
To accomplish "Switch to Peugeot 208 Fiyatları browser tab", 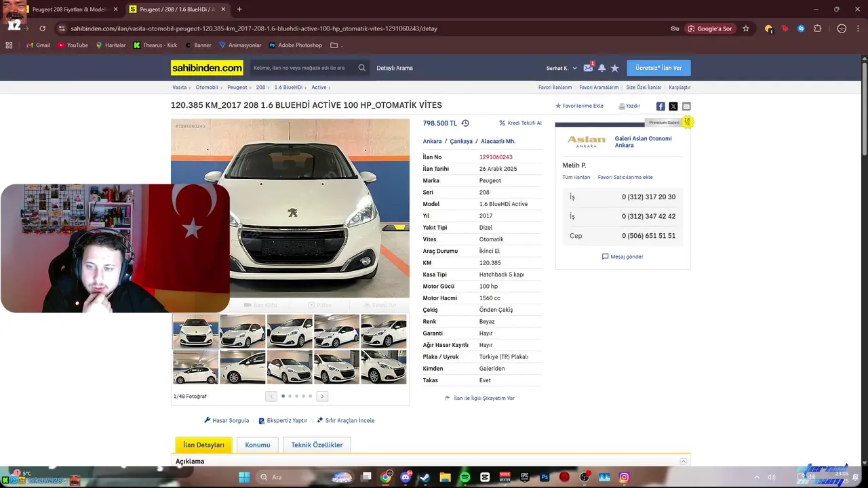I will [69, 9].
